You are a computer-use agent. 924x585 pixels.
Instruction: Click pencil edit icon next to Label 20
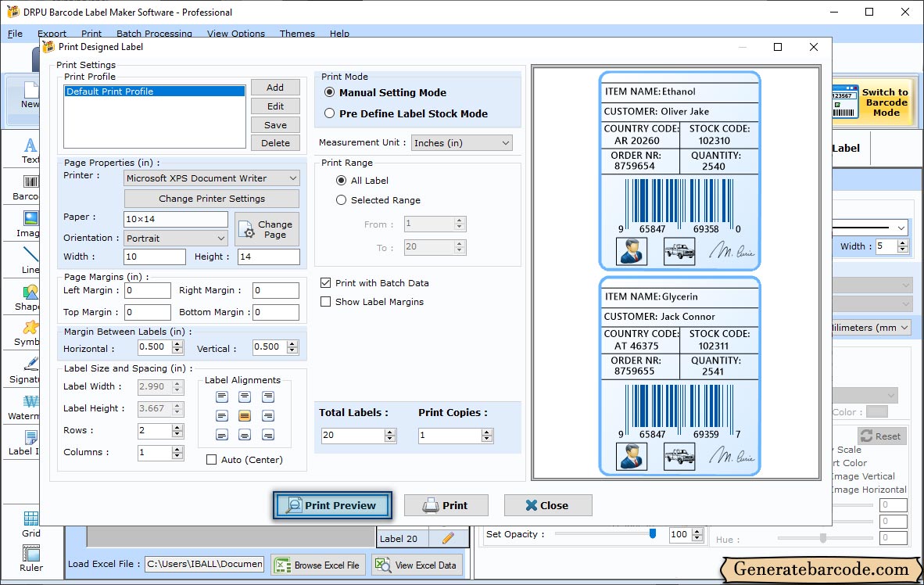click(448, 538)
